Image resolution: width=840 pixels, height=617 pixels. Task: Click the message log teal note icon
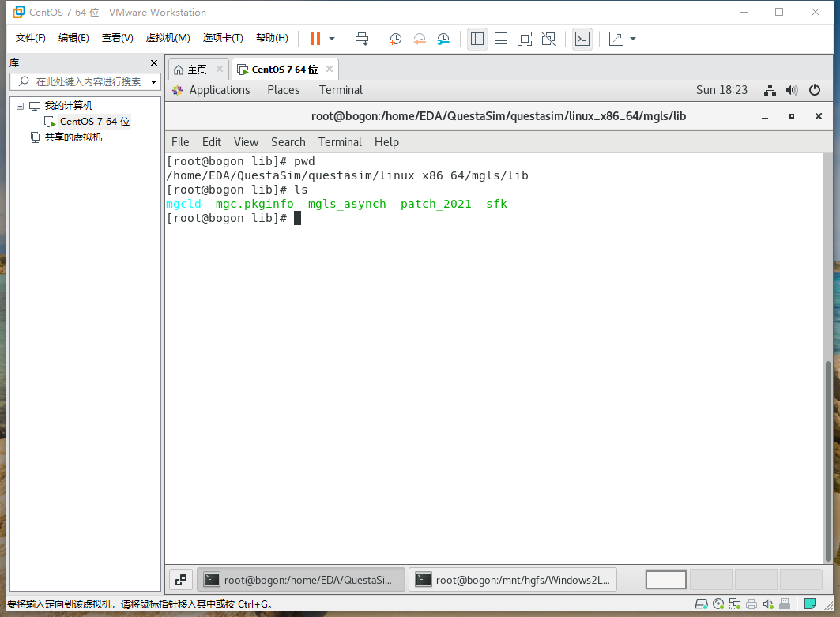click(x=810, y=604)
